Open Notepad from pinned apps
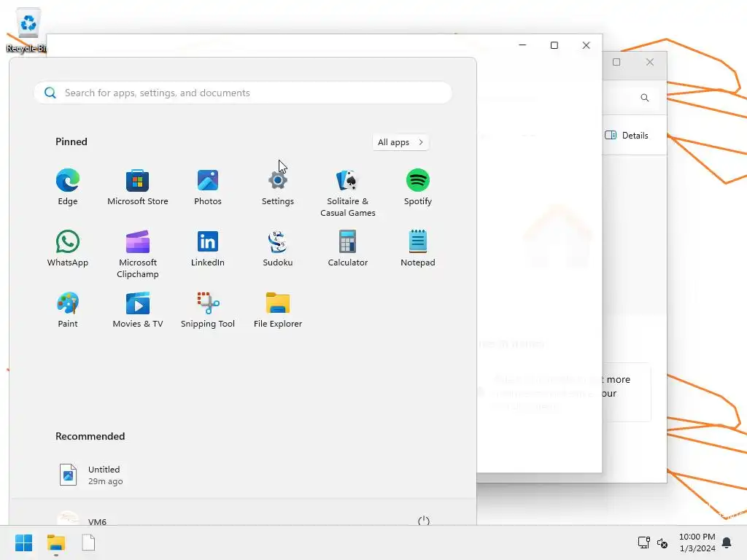This screenshot has width=747, height=560. pyautogui.click(x=418, y=248)
